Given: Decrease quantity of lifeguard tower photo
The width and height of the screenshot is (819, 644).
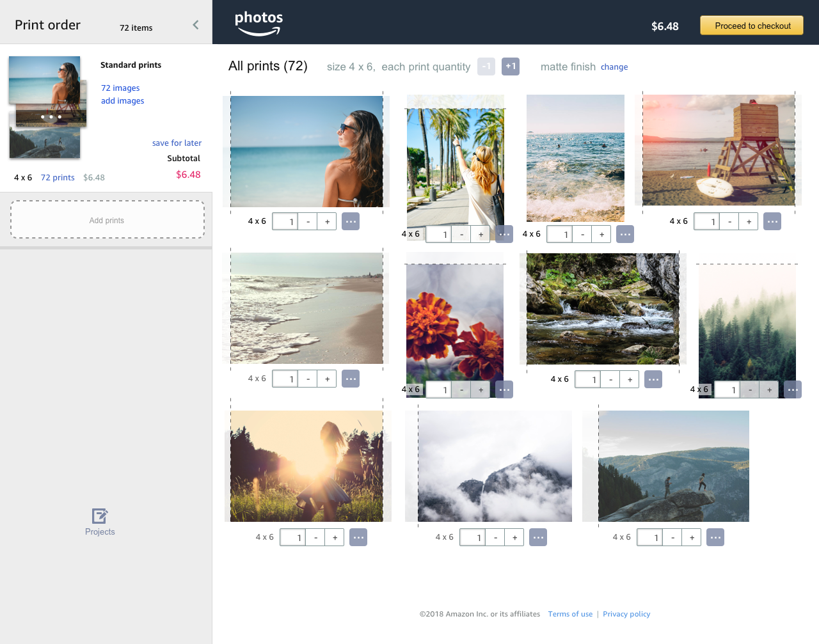Looking at the screenshot, I should [x=729, y=222].
